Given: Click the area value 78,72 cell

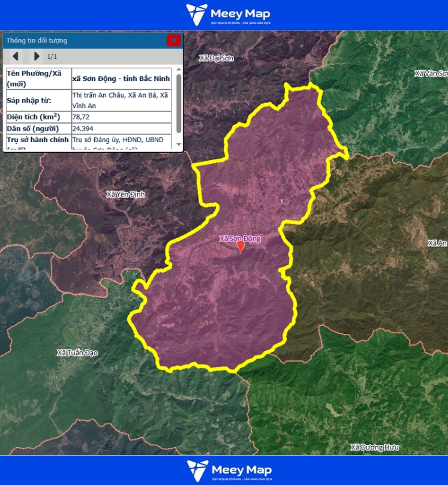Looking at the screenshot, I should (121, 117).
